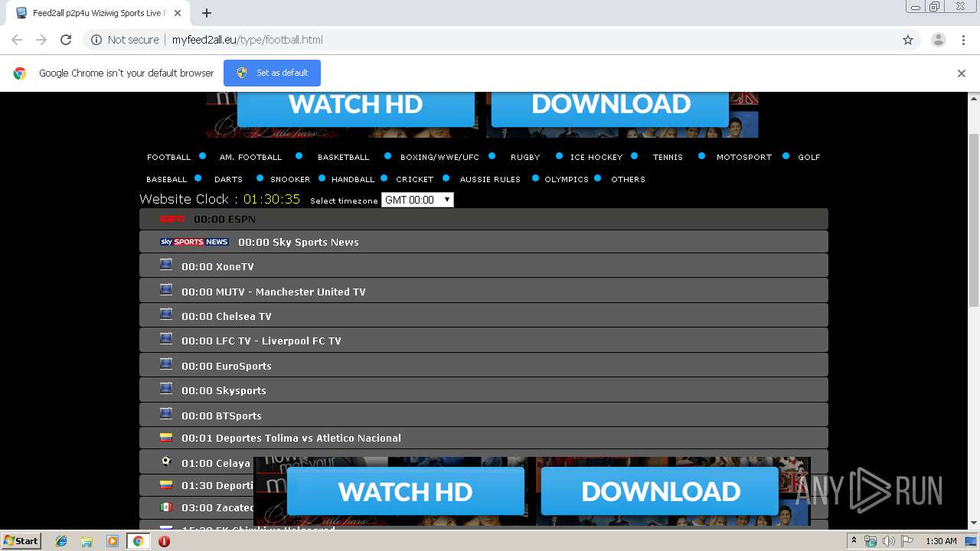The image size is (980, 551).
Task: Click soccer ball icon beside Celaya
Action: point(166,461)
